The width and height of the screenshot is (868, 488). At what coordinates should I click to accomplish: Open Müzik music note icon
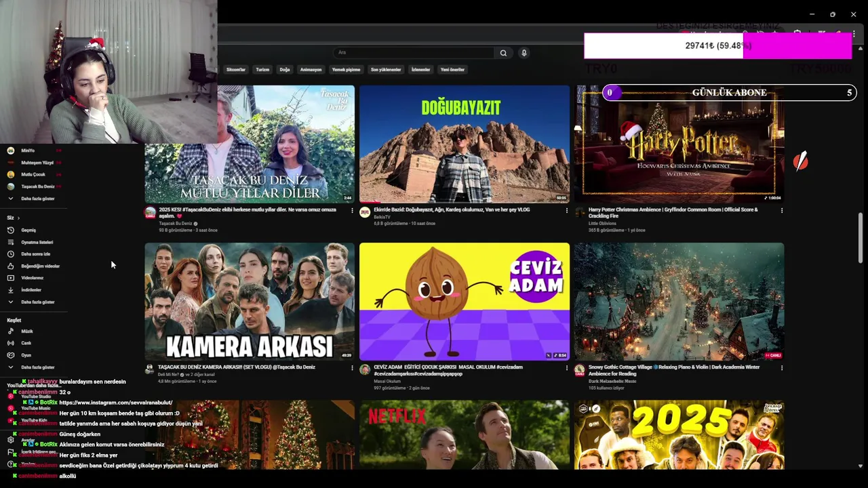point(11,331)
